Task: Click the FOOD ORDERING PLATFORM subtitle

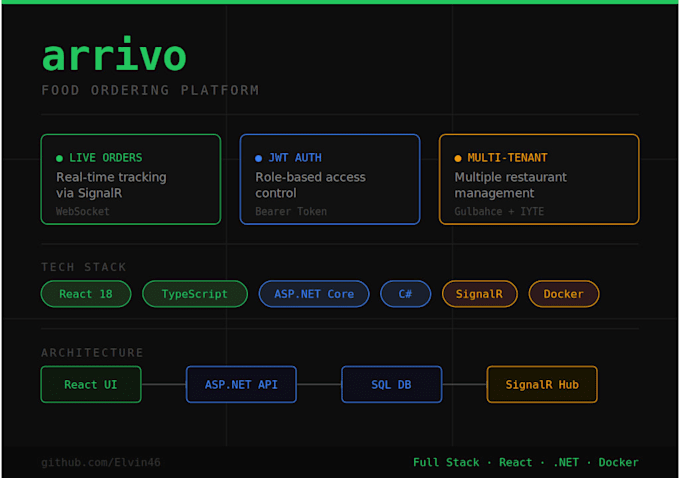Action: [x=150, y=90]
